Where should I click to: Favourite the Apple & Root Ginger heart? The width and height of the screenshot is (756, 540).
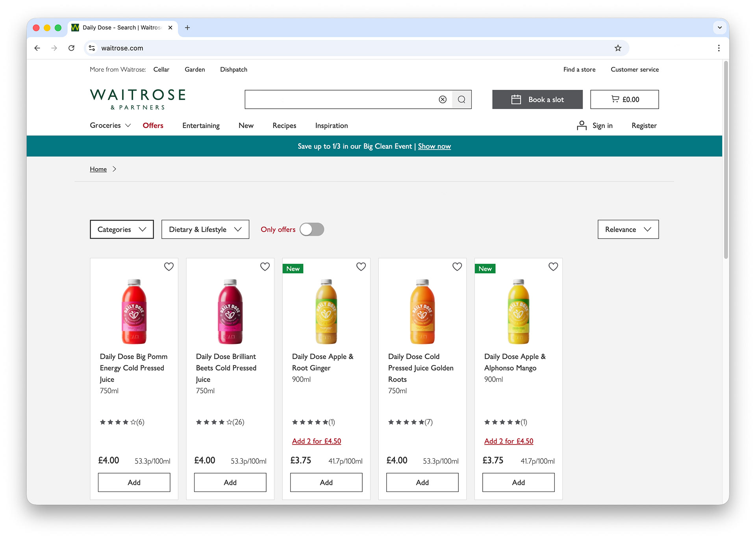click(x=361, y=267)
